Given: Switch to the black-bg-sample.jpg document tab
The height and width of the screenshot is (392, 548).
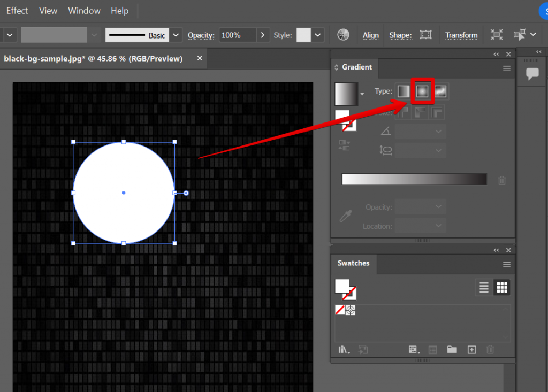Looking at the screenshot, I should click(94, 59).
